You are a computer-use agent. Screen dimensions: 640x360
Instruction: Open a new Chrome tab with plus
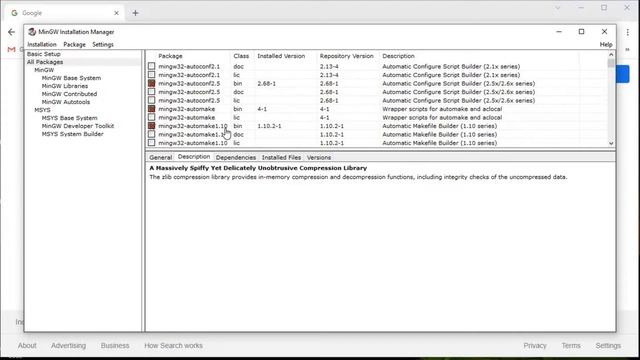(x=136, y=13)
